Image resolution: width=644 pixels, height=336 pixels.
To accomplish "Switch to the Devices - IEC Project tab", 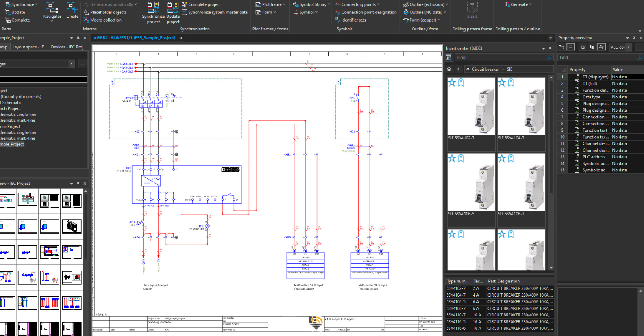I will [68, 47].
